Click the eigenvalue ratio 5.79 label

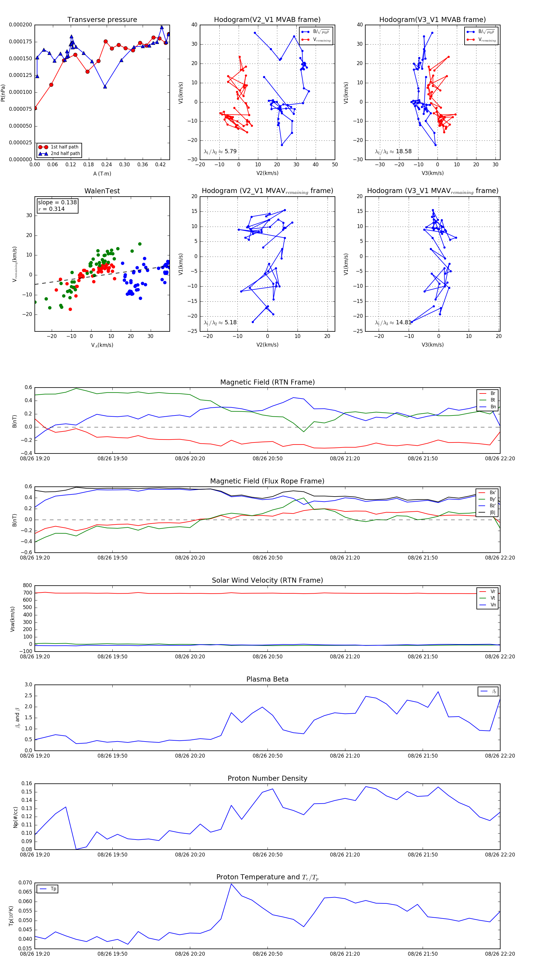(x=220, y=151)
